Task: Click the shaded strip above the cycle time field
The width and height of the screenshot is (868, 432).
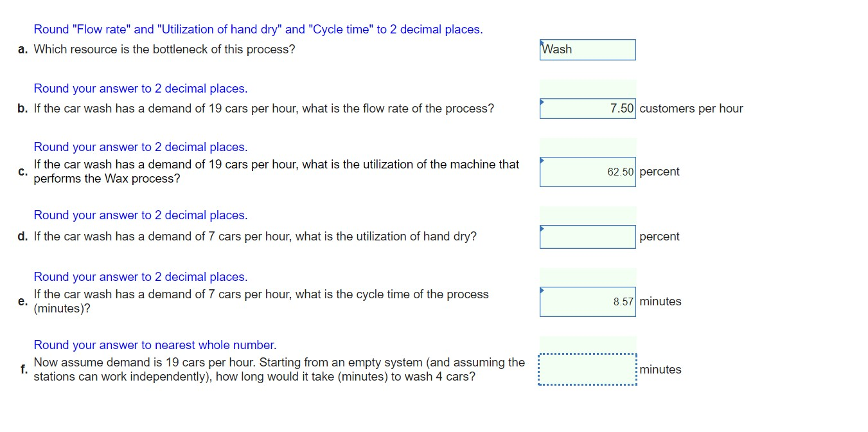Action: tap(586, 276)
